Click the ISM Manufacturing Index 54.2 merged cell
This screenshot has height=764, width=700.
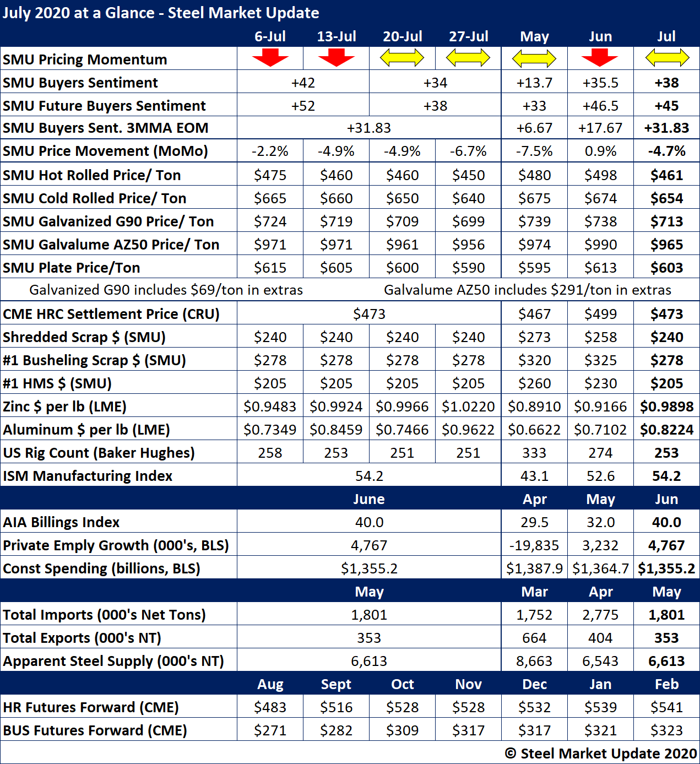coord(369,476)
